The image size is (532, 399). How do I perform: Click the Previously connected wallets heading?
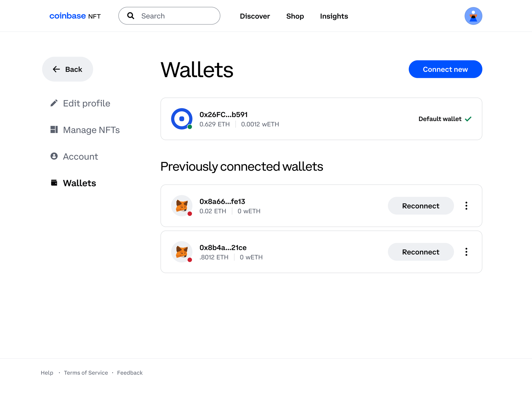(242, 167)
